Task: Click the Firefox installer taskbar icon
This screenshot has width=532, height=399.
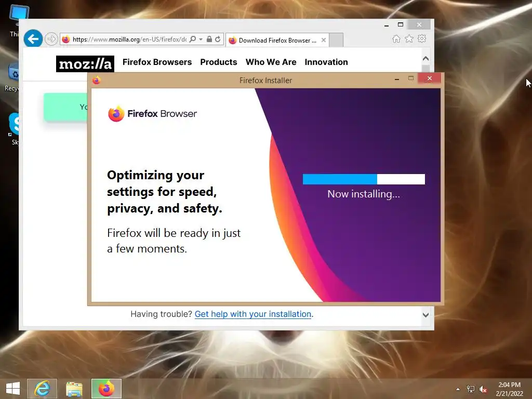Action: pyautogui.click(x=106, y=389)
